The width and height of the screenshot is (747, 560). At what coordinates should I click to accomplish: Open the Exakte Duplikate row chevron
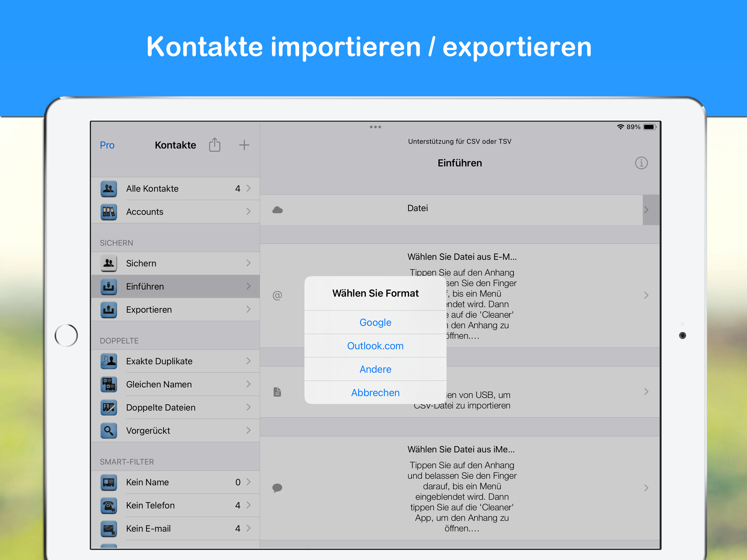[x=249, y=361]
